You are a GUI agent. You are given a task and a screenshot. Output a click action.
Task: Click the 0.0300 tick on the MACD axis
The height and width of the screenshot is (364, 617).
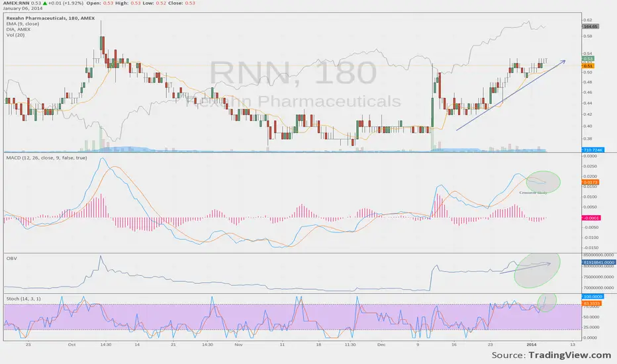click(590, 156)
